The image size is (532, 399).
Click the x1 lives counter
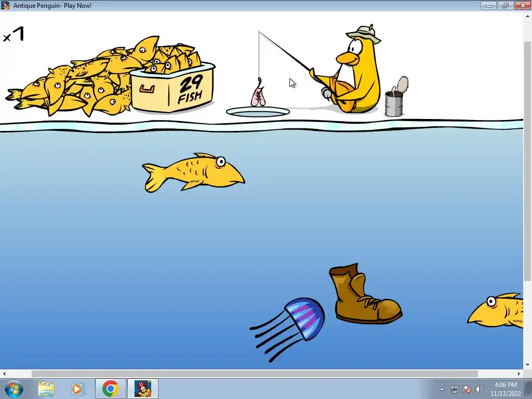tap(14, 35)
